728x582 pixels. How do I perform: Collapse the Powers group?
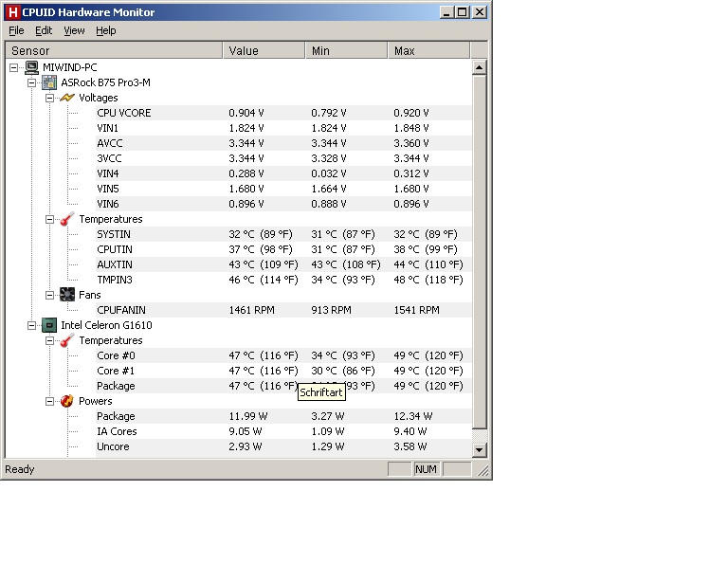pyautogui.click(x=49, y=402)
